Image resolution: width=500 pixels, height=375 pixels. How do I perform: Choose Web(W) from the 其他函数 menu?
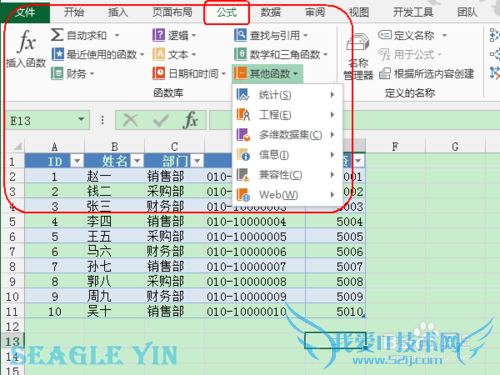[x=287, y=195]
